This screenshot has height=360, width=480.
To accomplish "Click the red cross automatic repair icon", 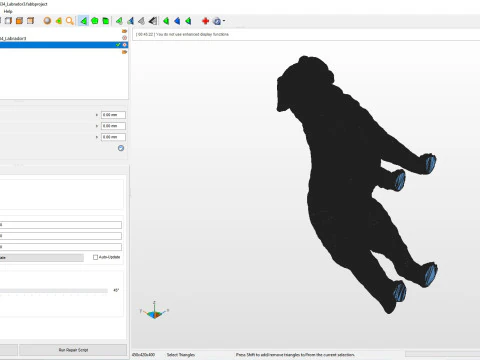I will tap(205, 21).
